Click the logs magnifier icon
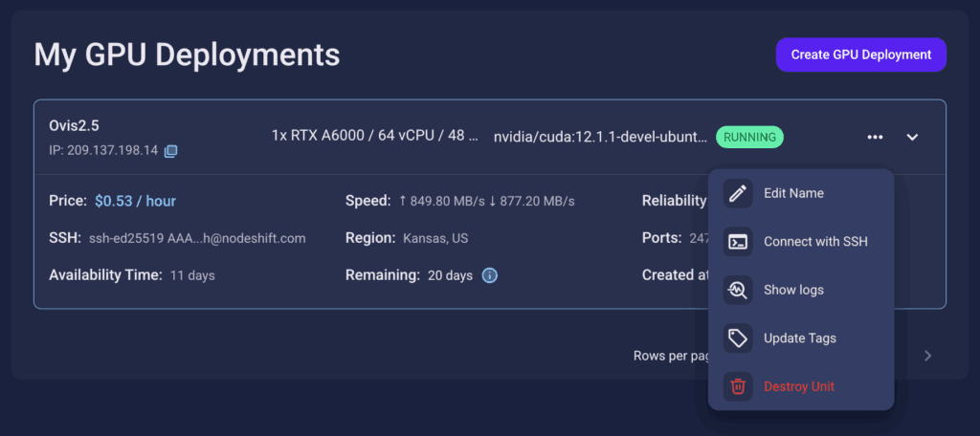 738,290
